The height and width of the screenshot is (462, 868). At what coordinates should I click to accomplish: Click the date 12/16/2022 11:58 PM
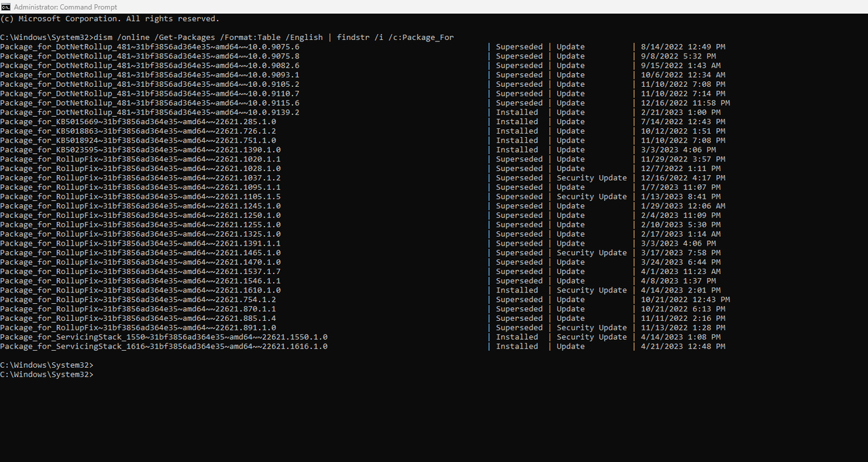(x=685, y=103)
